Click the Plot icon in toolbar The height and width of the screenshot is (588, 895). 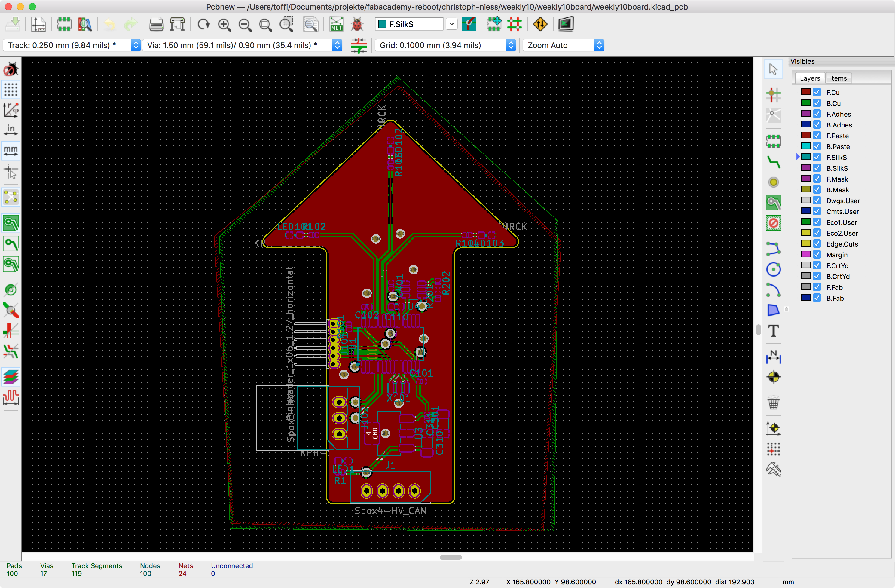point(177,24)
